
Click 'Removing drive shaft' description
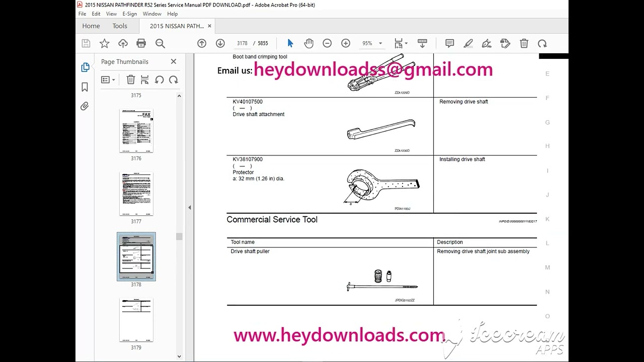(x=463, y=102)
